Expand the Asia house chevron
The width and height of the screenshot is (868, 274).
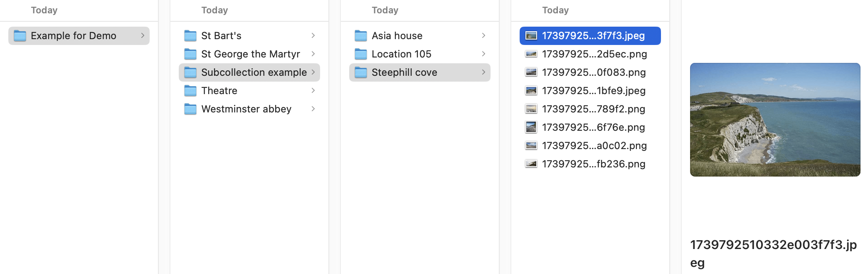pyautogui.click(x=483, y=36)
